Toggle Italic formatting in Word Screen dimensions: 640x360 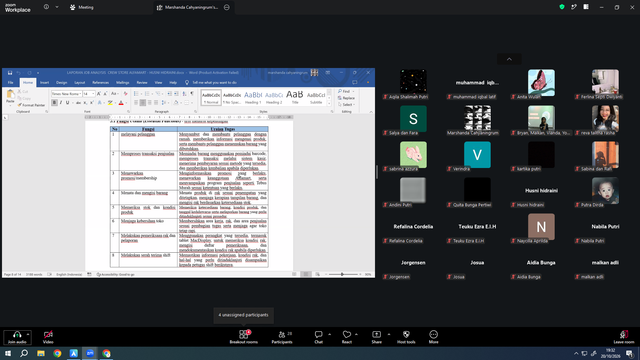(x=61, y=103)
